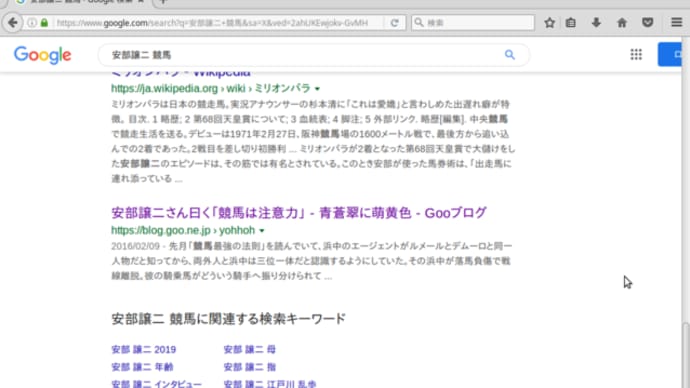Open the ミリオンパラ Wikipedia result title
Image resolution: width=690 pixels, height=388 pixels.
pos(181,73)
